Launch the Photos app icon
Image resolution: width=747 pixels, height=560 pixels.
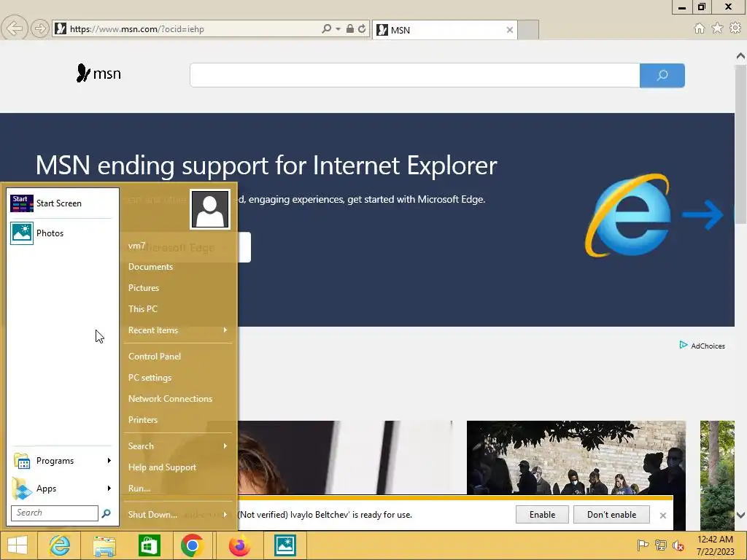coord(22,233)
